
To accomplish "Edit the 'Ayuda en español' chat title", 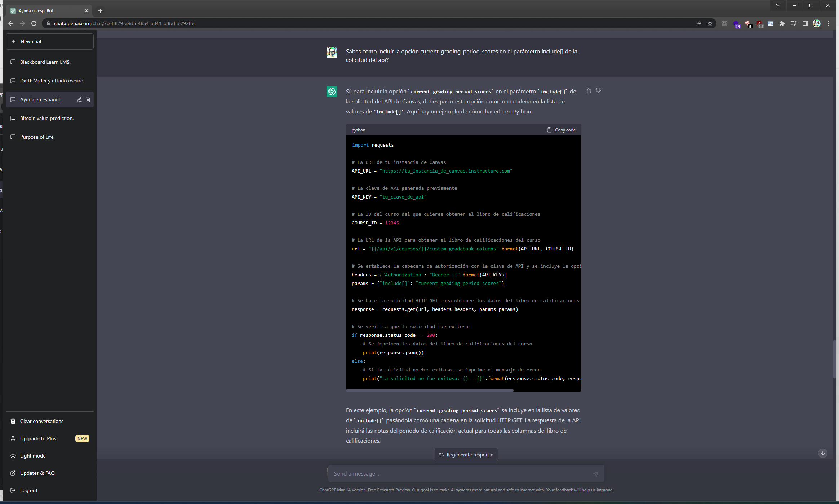I will tap(79, 99).
